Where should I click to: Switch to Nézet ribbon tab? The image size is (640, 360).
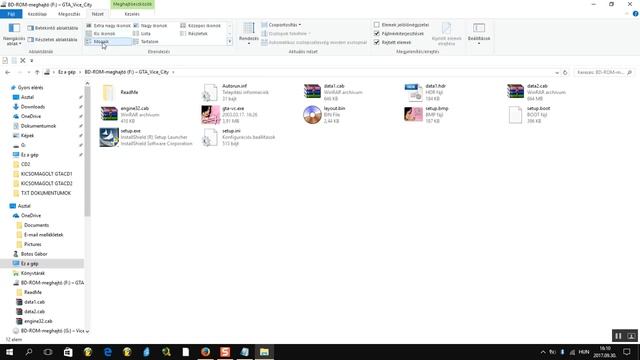point(98,14)
